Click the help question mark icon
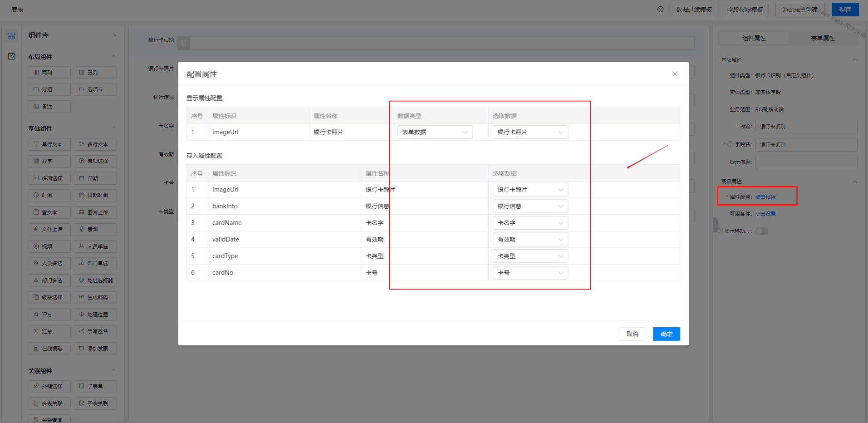868x423 pixels. tap(660, 10)
